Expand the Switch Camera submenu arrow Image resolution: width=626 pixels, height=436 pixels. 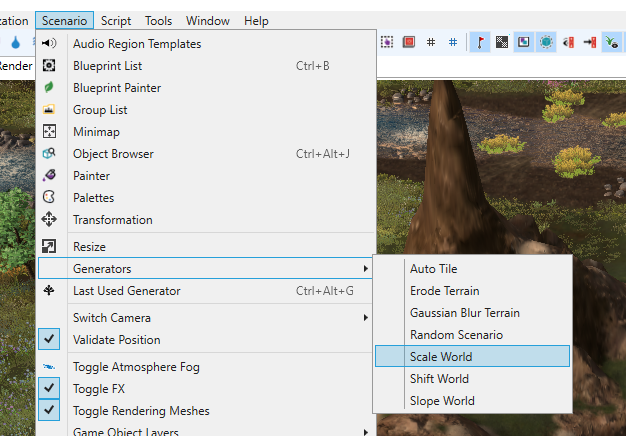click(365, 317)
